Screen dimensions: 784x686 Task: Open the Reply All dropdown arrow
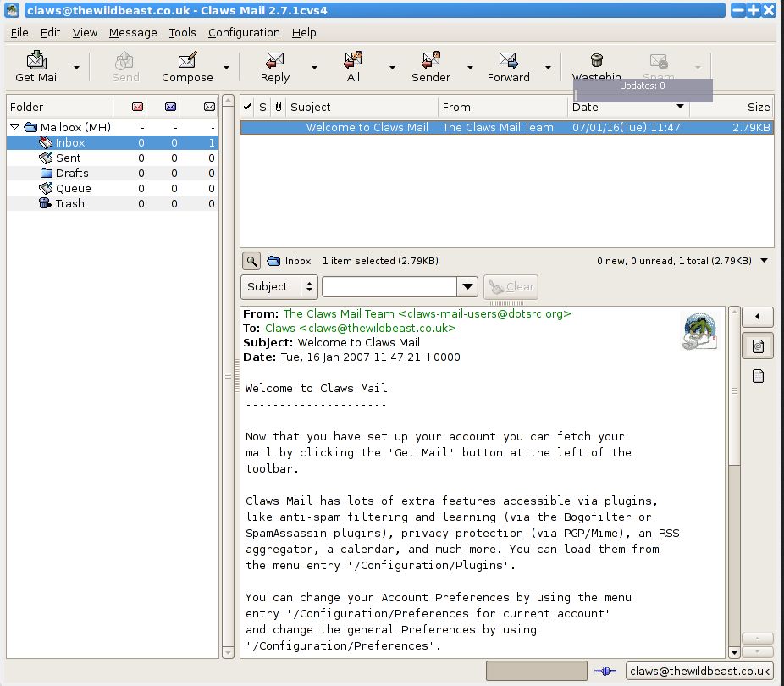point(393,67)
